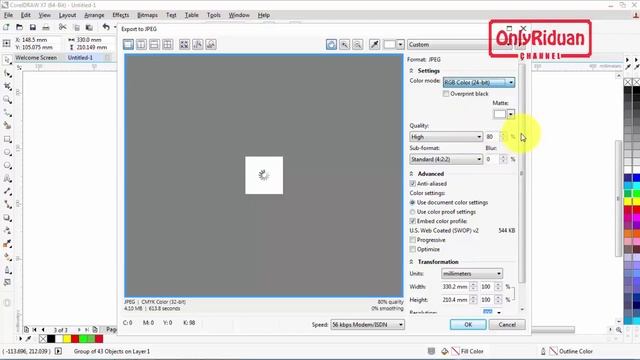The image size is (640, 360).
Task: Select the Ellipse tool in toolbox
Action: [x=7, y=152]
